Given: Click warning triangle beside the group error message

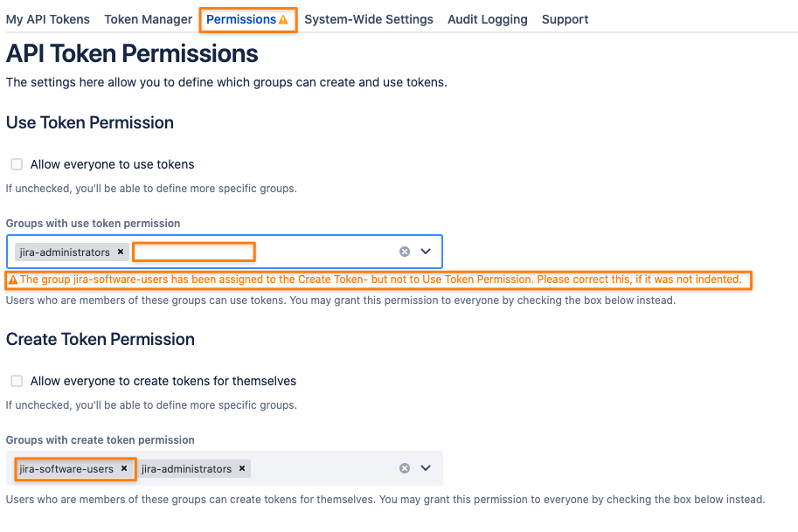Looking at the screenshot, I should coord(13,280).
